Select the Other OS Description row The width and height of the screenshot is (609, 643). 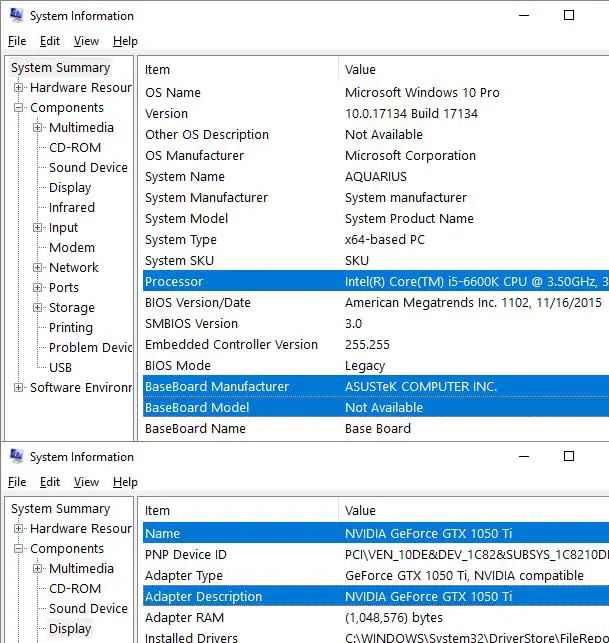pos(376,135)
